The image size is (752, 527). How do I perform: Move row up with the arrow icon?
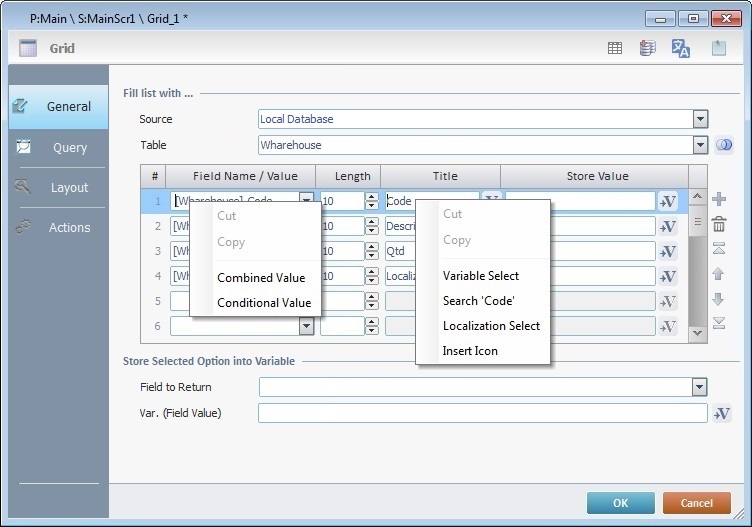coord(718,274)
